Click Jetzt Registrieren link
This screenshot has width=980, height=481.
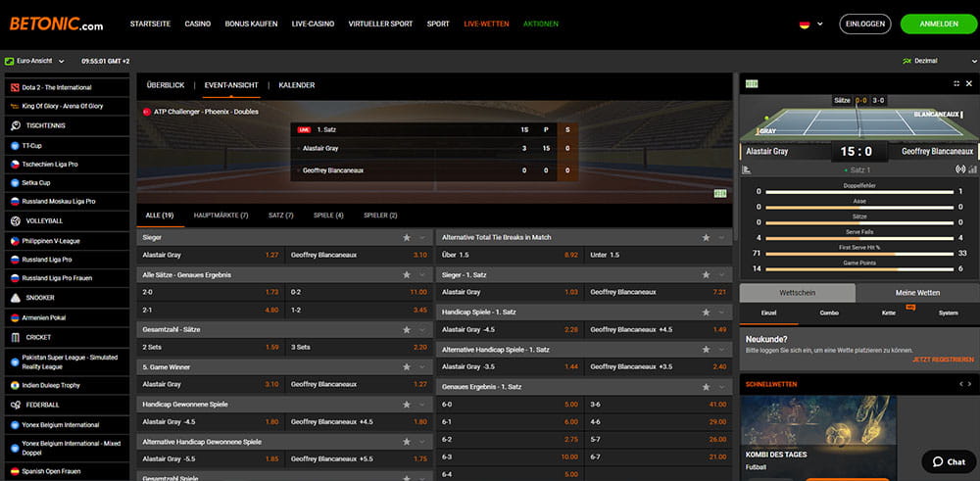[943, 360]
